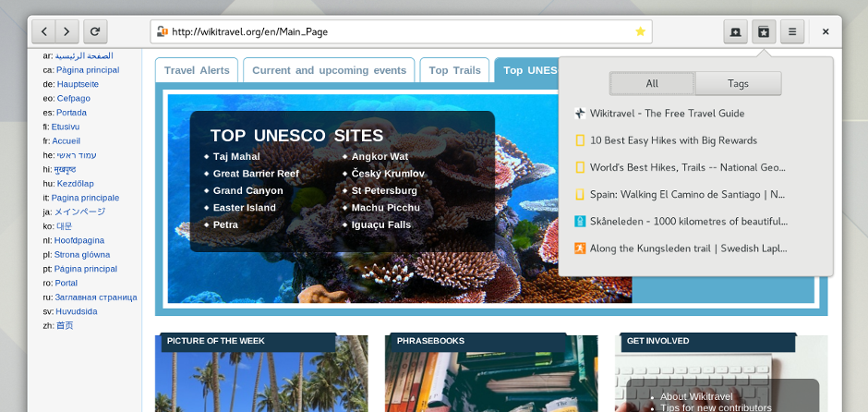Click the site security icon in address bar

click(163, 31)
